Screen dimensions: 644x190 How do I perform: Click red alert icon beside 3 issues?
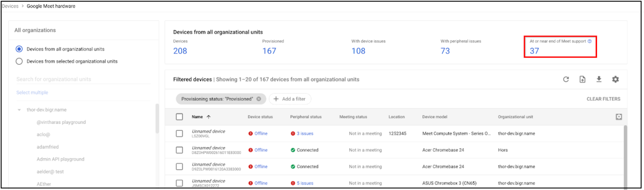pyautogui.click(x=293, y=134)
